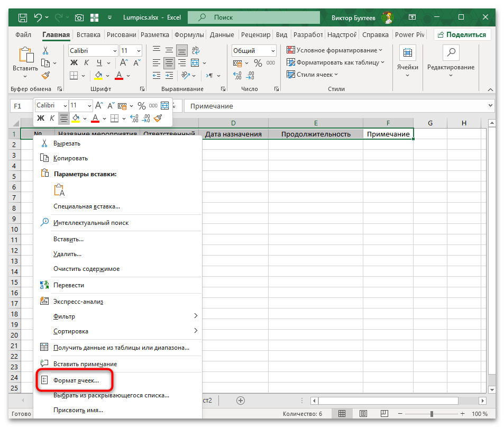The width and height of the screenshot is (504, 427).
Task: Click the add new sheet plus icon
Action: pos(241,401)
